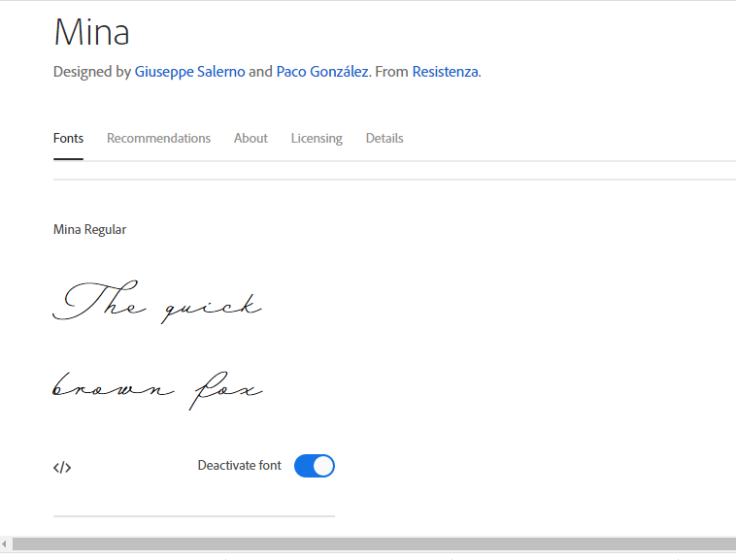Viewport: 736px width, 560px height.
Task: Click the horizontal scrollbar left arrow
Action: pos(5,544)
